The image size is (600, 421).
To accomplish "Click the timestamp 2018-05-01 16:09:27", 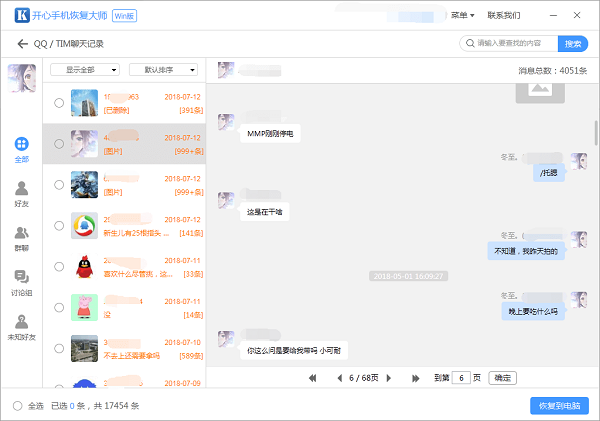I will (408, 276).
